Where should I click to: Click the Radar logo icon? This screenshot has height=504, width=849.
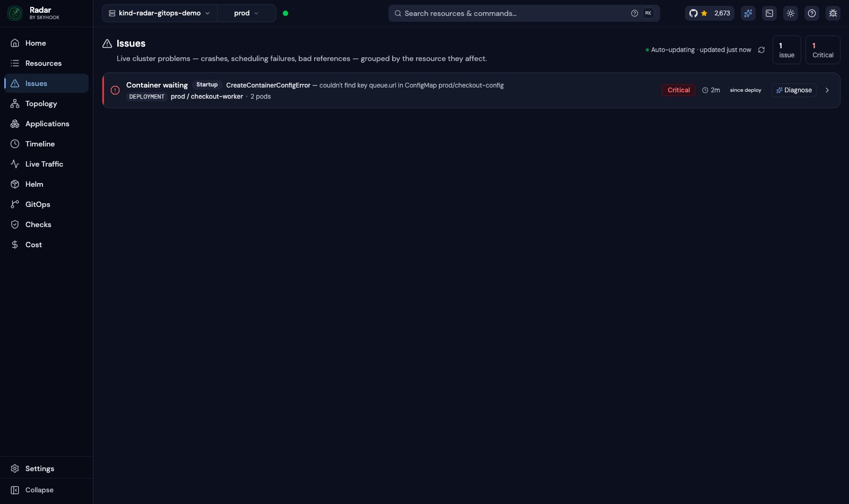pos(15,13)
